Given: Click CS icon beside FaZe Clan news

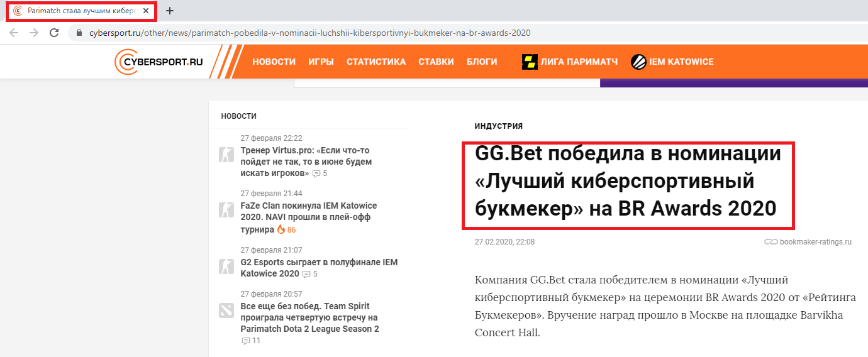Looking at the screenshot, I should [226, 210].
